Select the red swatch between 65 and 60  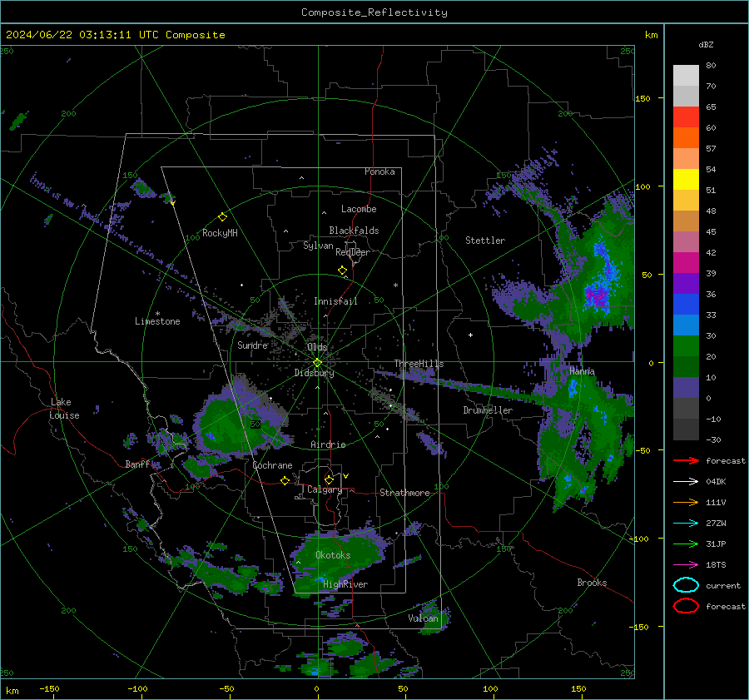[x=686, y=117]
